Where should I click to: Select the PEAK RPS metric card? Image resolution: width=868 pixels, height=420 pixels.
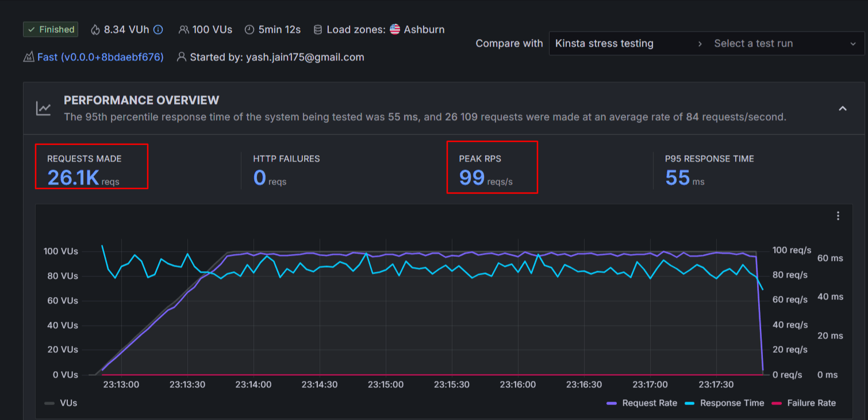[x=492, y=167]
